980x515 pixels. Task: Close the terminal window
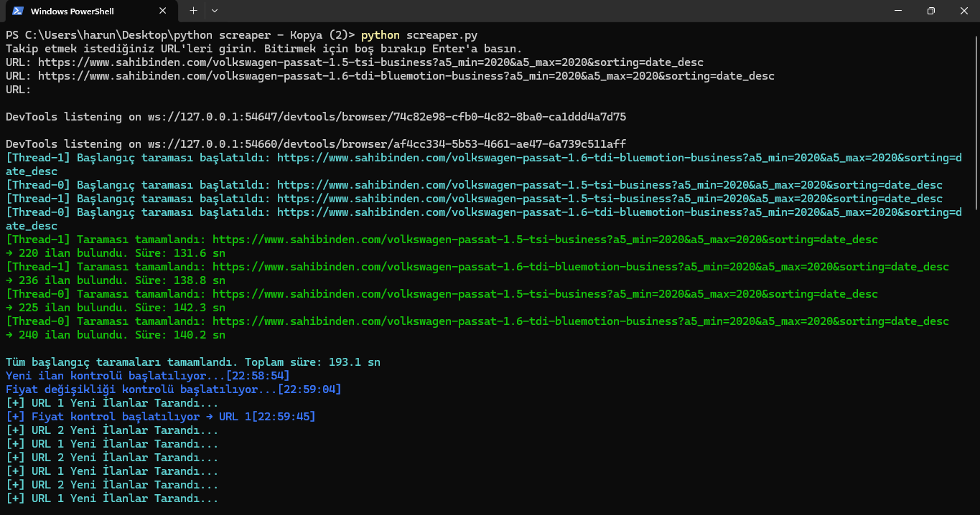(963, 11)
